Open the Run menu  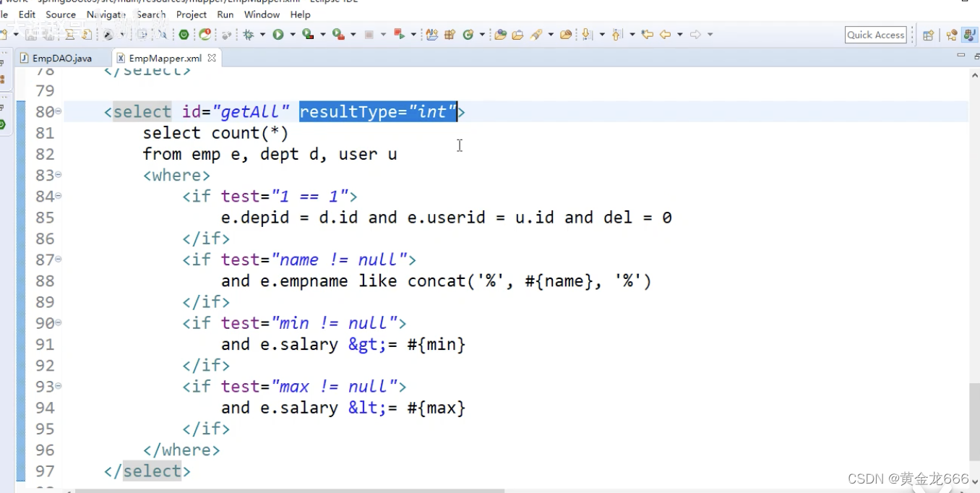(x=225, y=14)
